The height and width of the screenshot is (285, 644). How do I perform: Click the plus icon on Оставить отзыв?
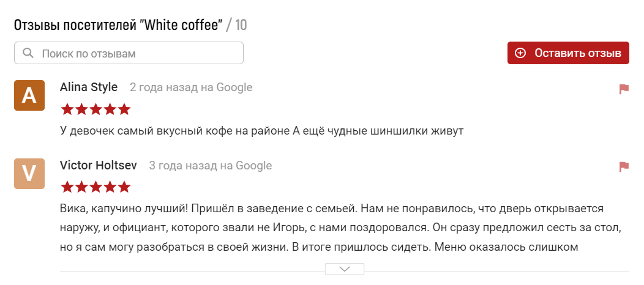(520, 53)
